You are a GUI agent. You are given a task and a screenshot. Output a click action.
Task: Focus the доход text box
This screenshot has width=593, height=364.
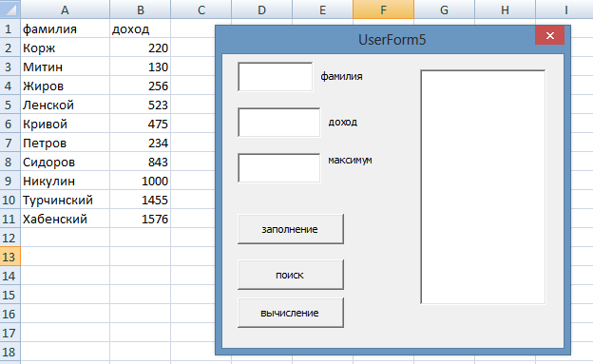pyautogui.click(x=279, y=123)
